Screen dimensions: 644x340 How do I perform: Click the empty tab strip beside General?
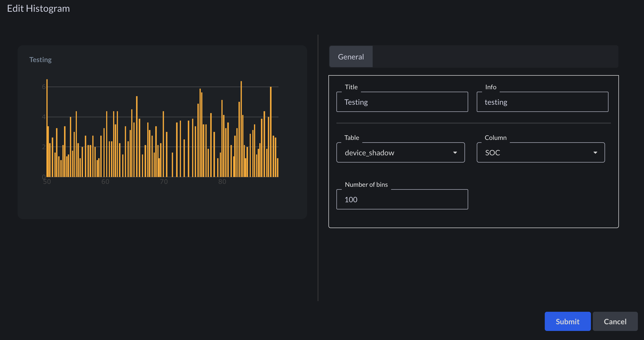coord(494,57)
